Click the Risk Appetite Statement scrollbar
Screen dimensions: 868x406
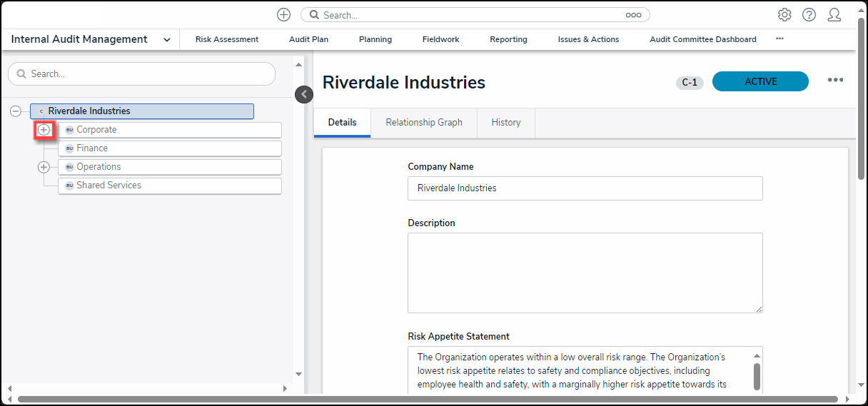pos(757,375)
